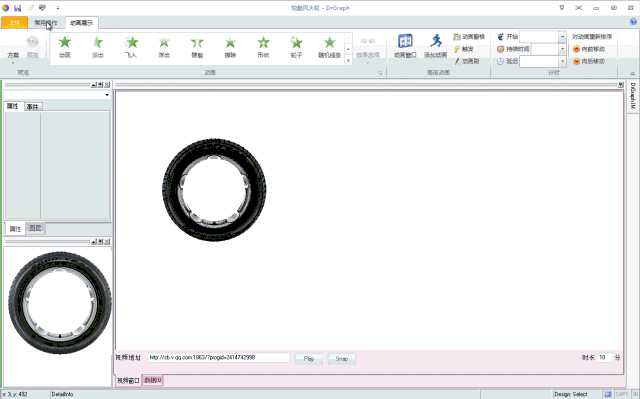The image size is (640, 399).
Task: Switch to the 常用操作 ribbon tab
Action: [x=46, y=23]
